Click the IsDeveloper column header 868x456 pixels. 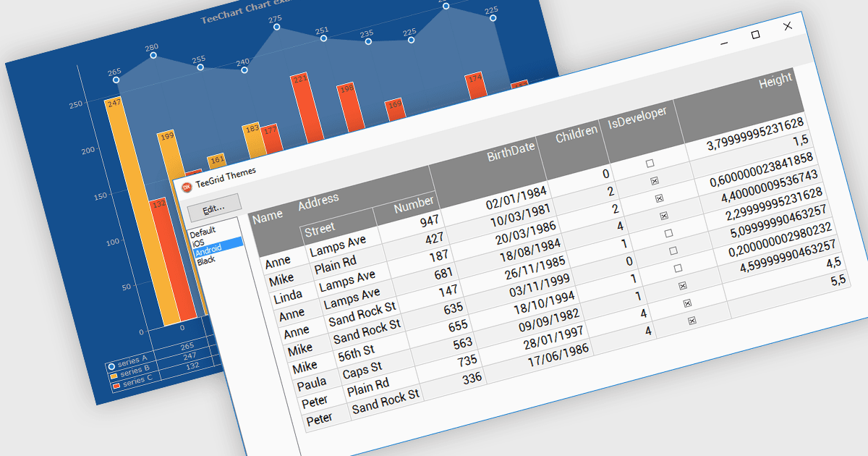[x=637, y=118]
